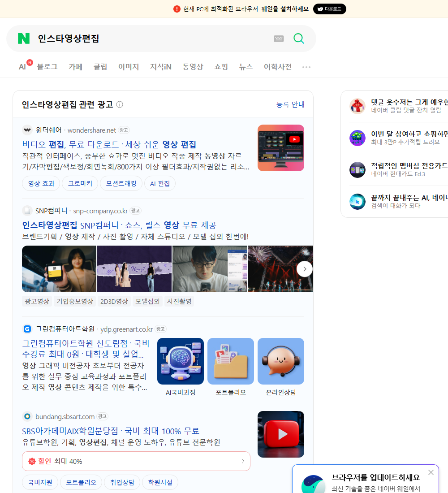
Task: Open the 등록 안내 link
Action: [x=290, y=104]
